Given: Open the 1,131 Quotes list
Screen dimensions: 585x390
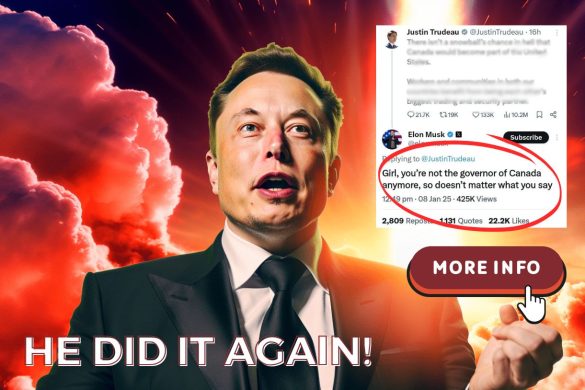Looking at the screenshot, I should point(461,221).
